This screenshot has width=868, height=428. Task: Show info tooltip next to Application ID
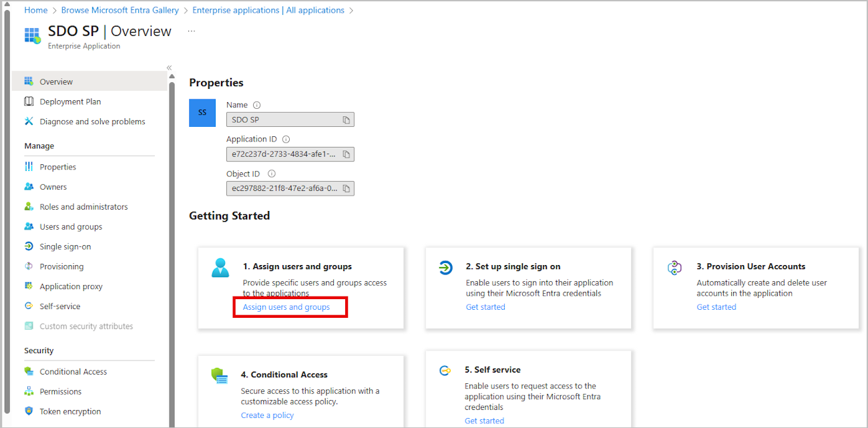(x=286, y=140)
